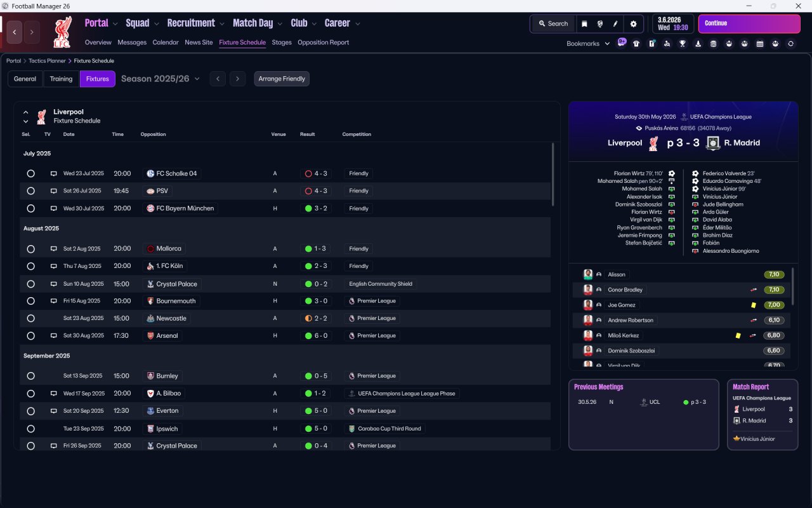Viewport: 812px width, 508px height.
Task: Switch to the Training tab
Action: (61, 79)
